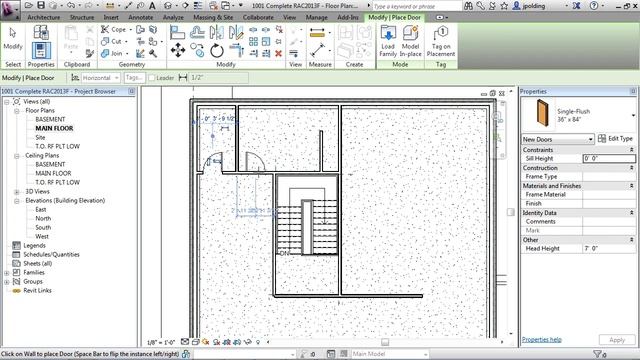Open the Revit application menu button
Screen dimensions: 640x360
[x=10, y=9]
